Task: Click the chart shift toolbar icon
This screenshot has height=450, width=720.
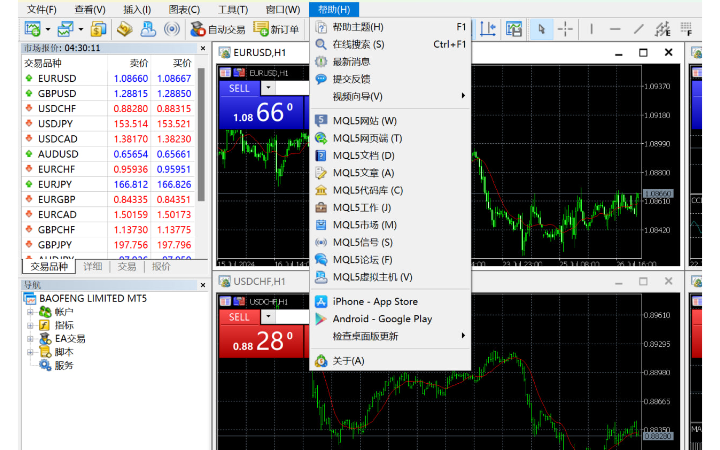Action: [488, 29]
